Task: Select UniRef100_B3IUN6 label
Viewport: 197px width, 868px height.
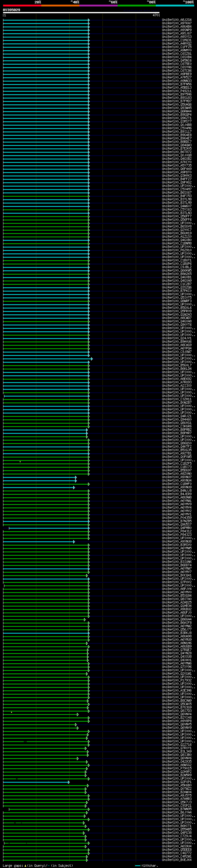Action: [x=177, y=562]
